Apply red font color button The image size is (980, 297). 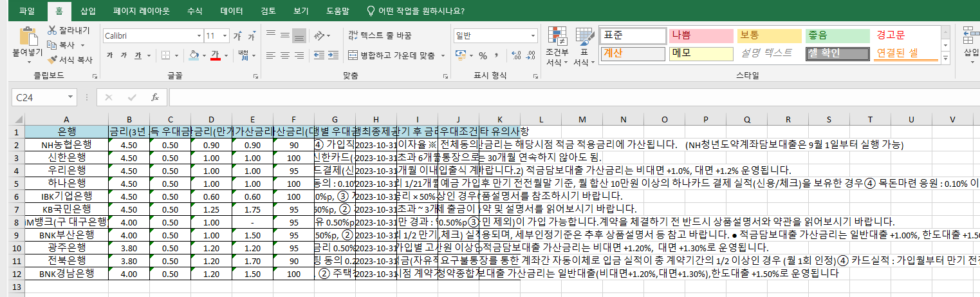tap(216, 55)
